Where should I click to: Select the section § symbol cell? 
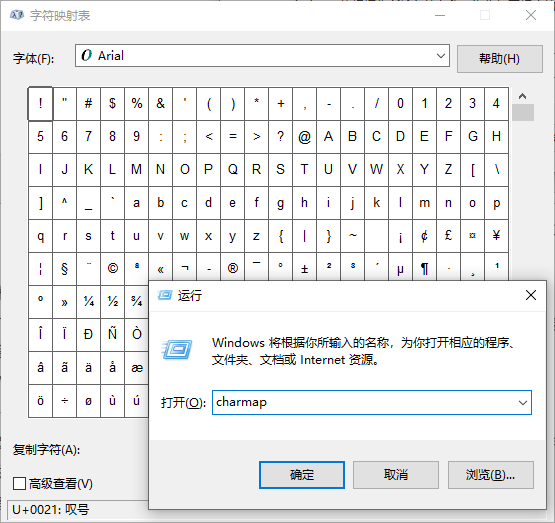[x=64, y=268]
